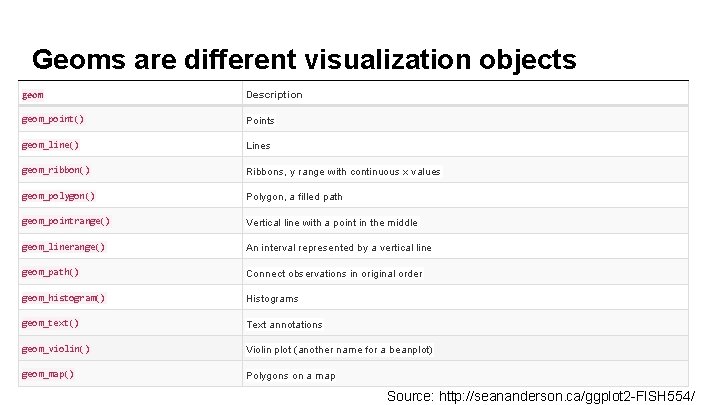
Task: Select the "Polygons on a map" description
Action: pos(291,376)
